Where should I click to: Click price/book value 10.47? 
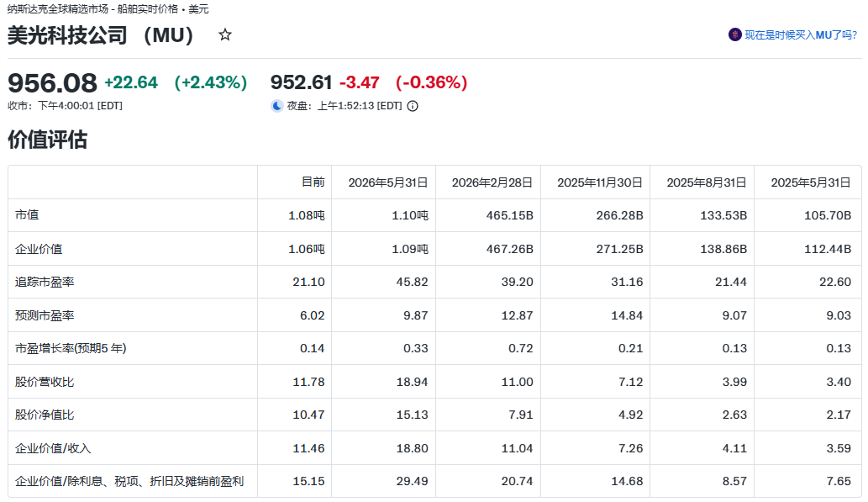tap(309, 415)
